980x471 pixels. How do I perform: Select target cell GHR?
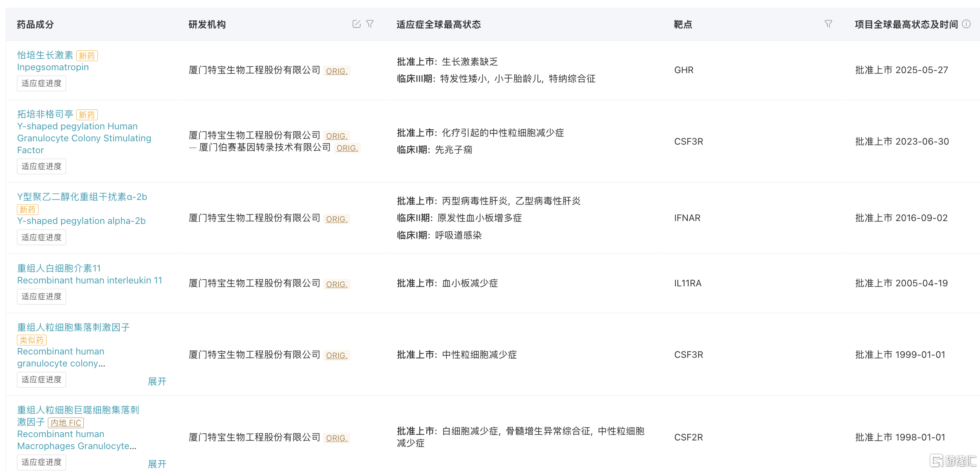[684, 70]
